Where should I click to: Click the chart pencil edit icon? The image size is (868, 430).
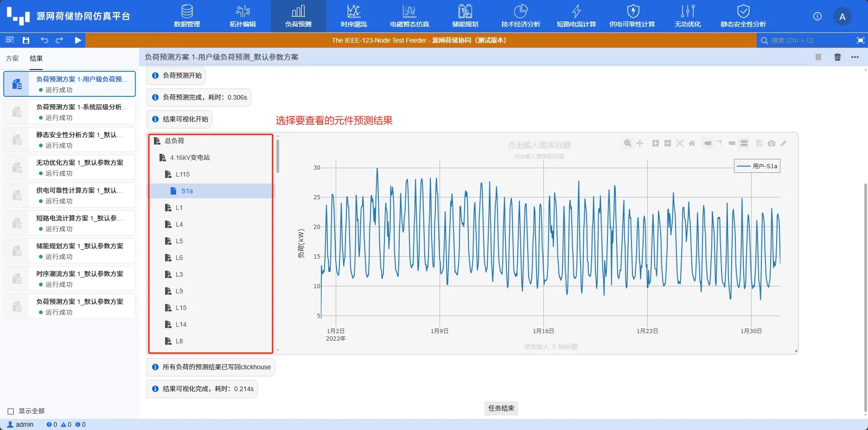[x=784, y=143]
